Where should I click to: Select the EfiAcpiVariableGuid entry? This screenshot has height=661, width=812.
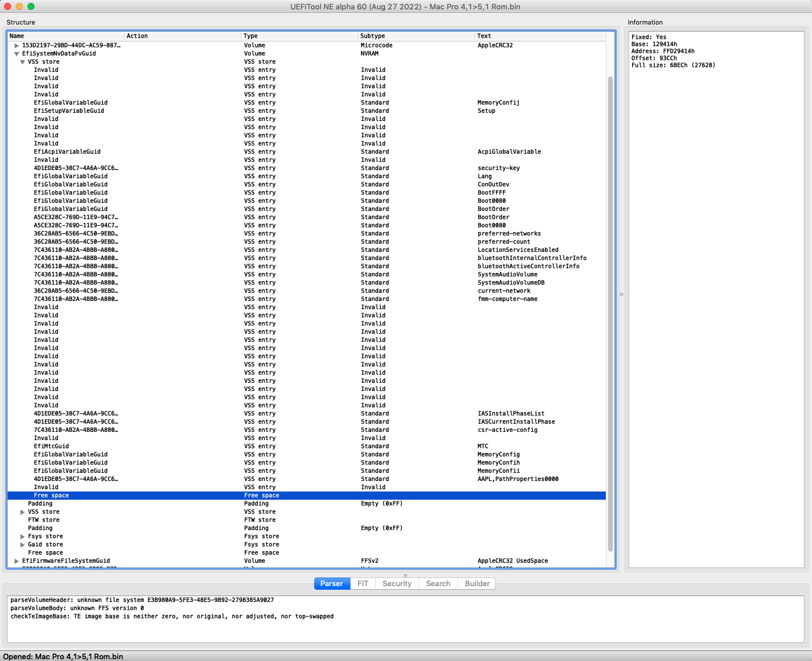pyautogui.click(x=307, y=152)
